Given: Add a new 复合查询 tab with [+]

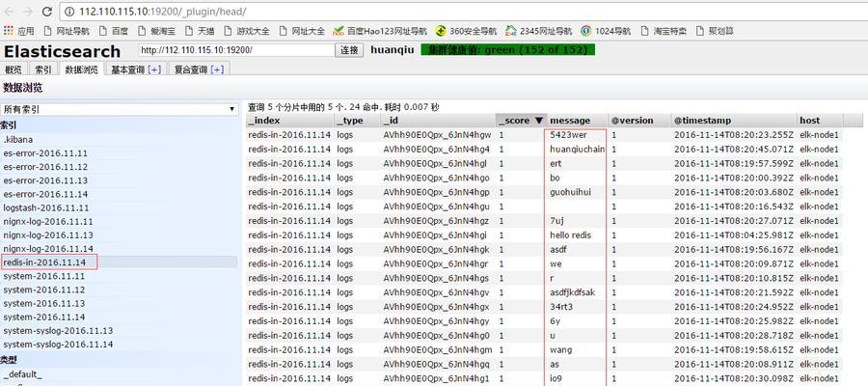Looking at the screenshot, I should [x=217, y=69].
